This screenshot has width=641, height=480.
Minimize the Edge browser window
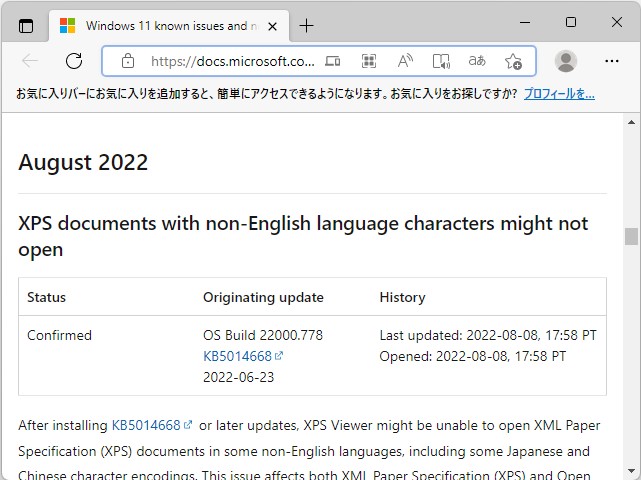525,22
